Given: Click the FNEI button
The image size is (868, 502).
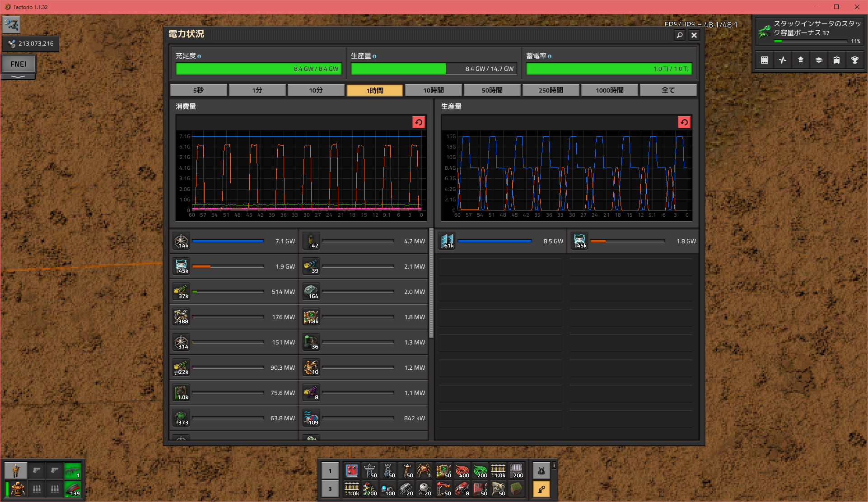Looking at the screenshot, I should pyautogui.click(x=19, y=64).
